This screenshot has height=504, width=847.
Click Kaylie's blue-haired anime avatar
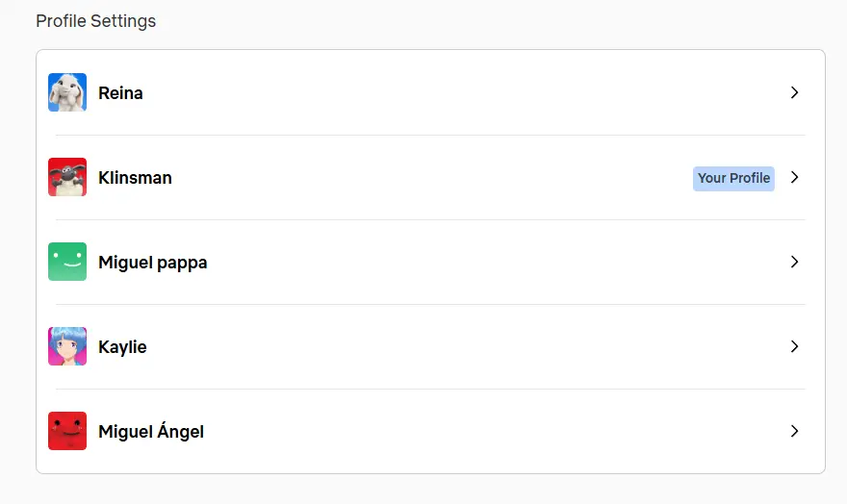point(67,346)
